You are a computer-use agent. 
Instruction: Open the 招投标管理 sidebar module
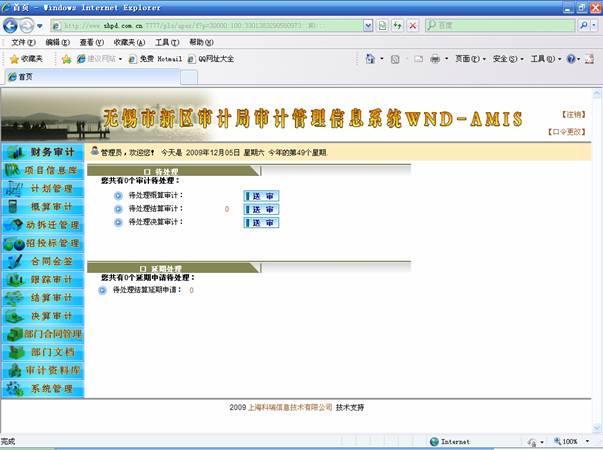tap(43, 243)
